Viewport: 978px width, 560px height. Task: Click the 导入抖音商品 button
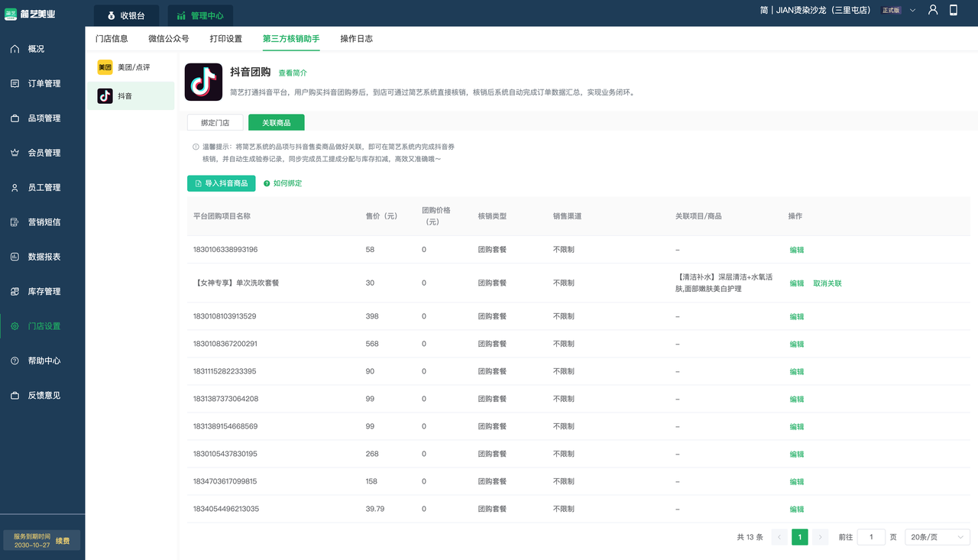pyautogui.click(x=221, y=183)
